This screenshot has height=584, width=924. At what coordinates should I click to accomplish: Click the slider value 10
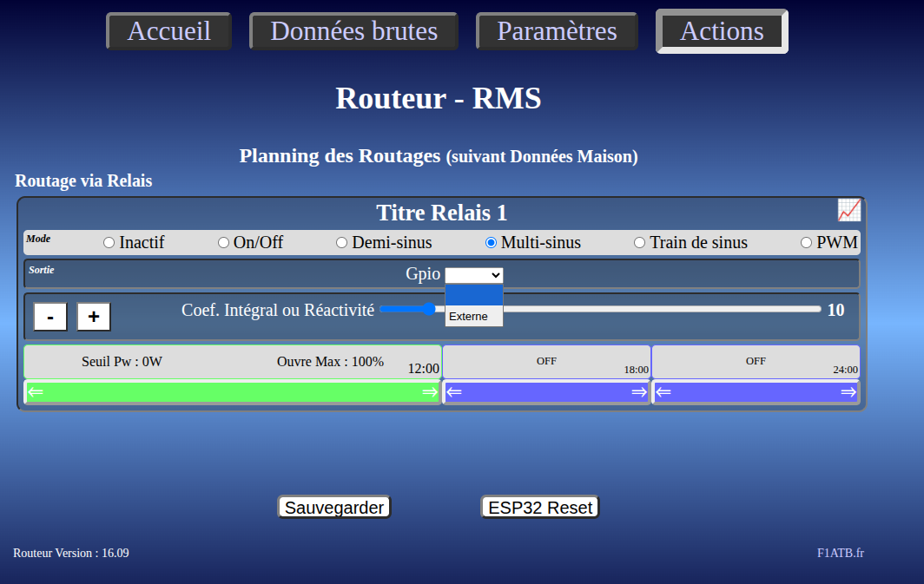point(835,310)
